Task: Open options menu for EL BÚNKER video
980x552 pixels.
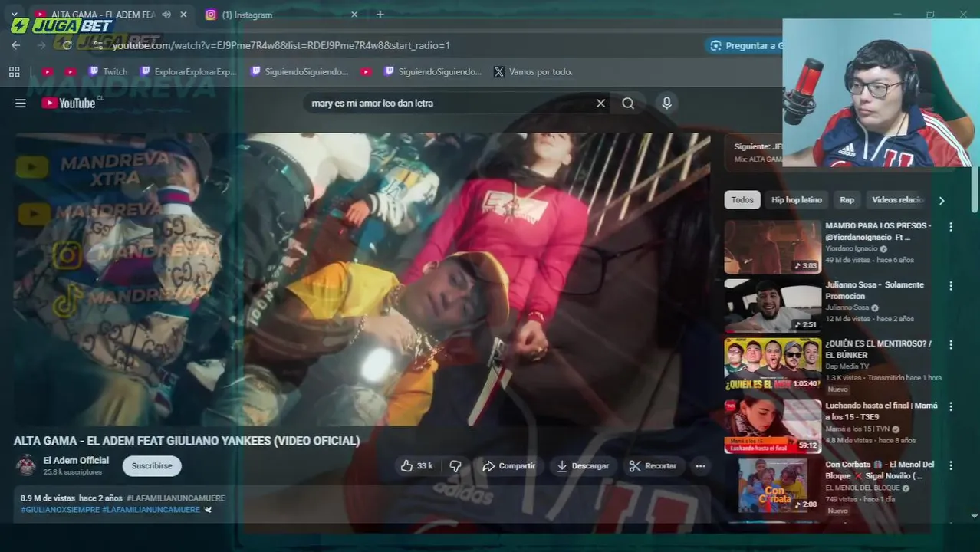Action: pyautogui.click(x=951, y=344)
